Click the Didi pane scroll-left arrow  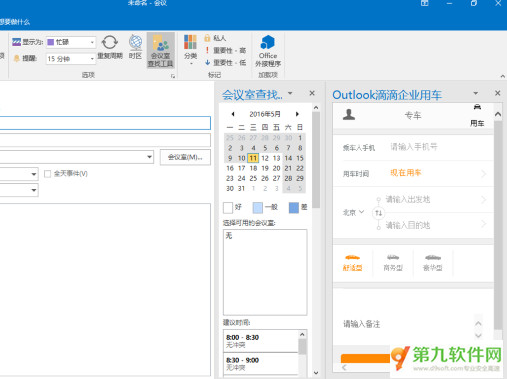(x=344, y=367)
